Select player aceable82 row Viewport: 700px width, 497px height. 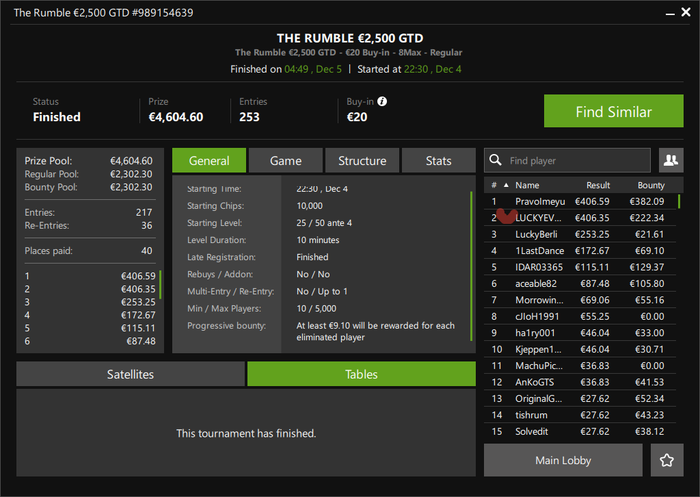tap(579, 284)
